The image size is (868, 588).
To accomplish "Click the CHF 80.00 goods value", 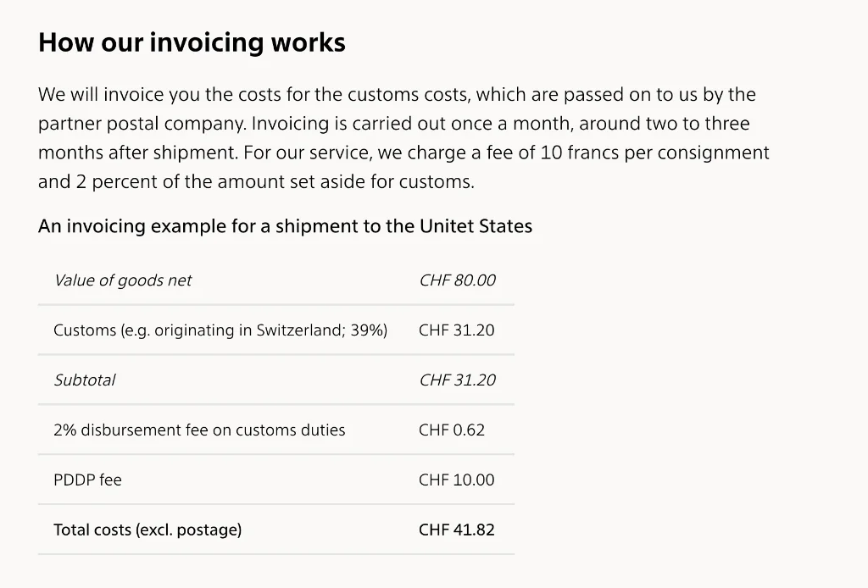I will tap(457, 280).
